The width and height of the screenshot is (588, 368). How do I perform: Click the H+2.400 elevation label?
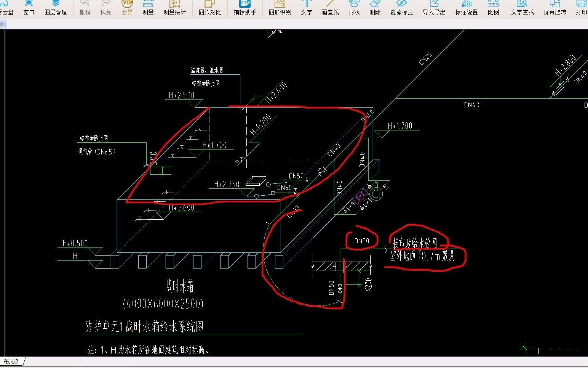coord(276,93)
